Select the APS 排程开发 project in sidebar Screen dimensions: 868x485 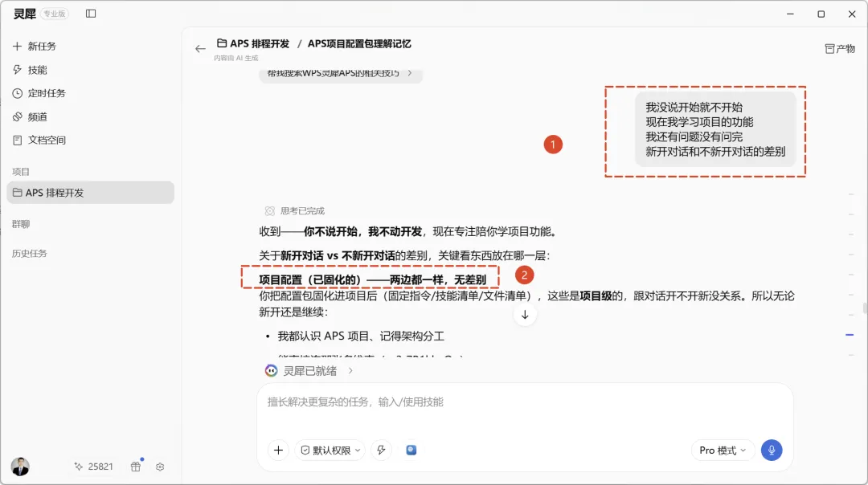(90, 193)
